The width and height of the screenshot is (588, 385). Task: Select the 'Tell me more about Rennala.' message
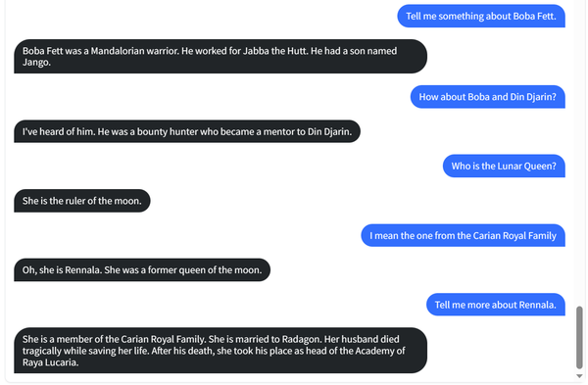pos(495,305)
